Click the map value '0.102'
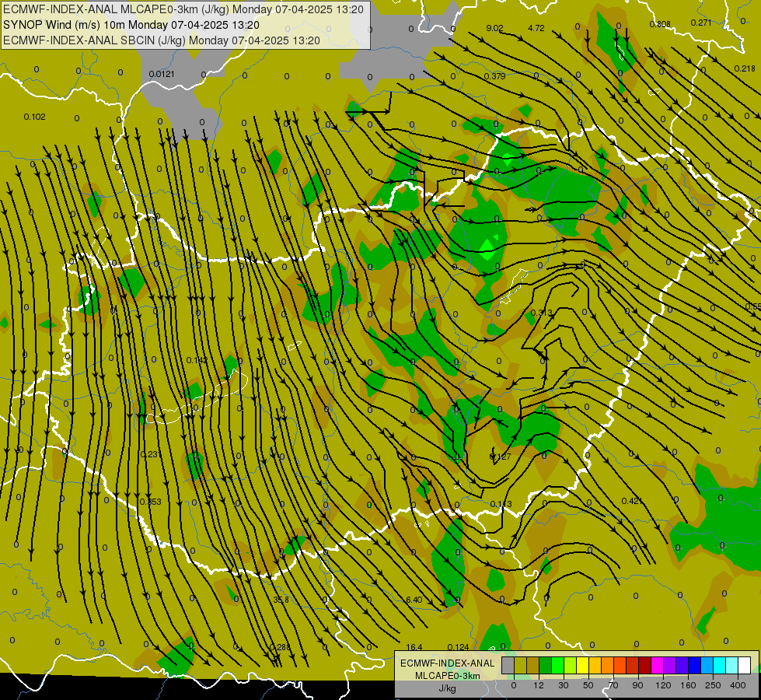Viewport: 761px width, 700px height. tap(34, 117)
